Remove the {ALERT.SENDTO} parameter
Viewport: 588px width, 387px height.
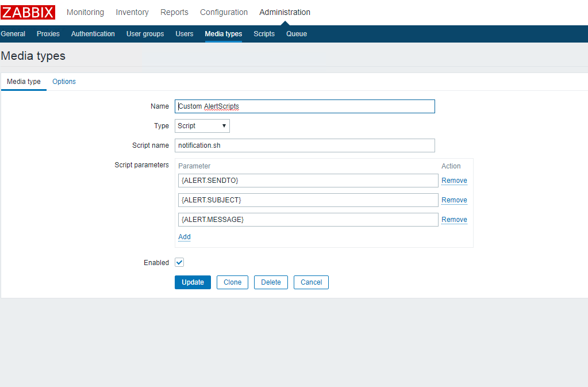click(454, 180)
